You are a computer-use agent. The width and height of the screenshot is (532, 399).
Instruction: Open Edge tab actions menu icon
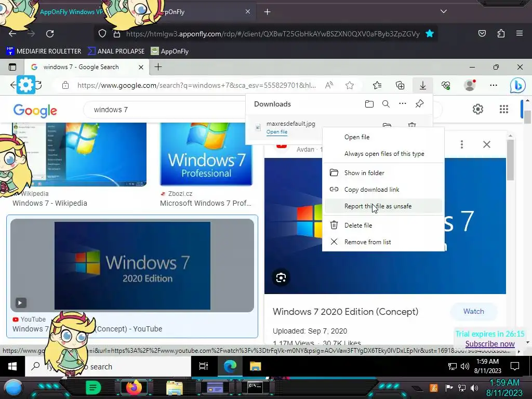tap(12, 67)
